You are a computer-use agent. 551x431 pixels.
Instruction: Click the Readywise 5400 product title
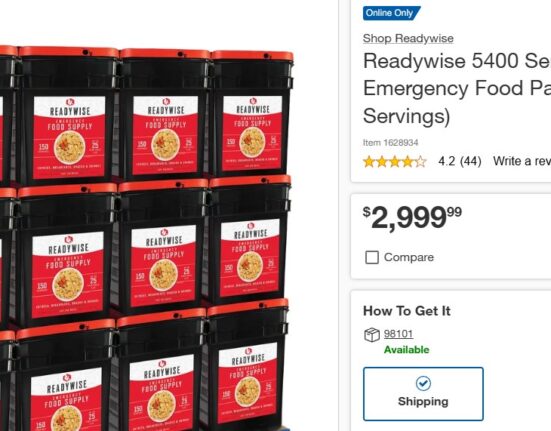457,88
